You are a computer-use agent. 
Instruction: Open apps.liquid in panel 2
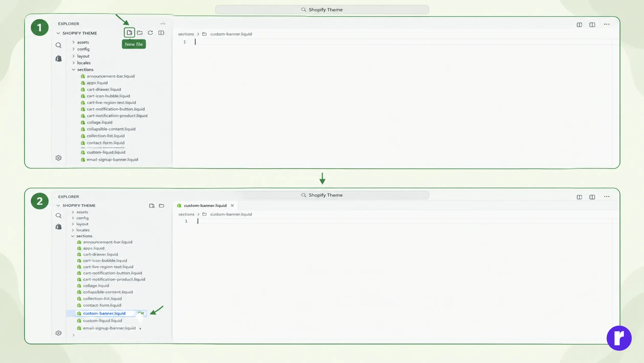pyautogui.click(x=94, y=248)
